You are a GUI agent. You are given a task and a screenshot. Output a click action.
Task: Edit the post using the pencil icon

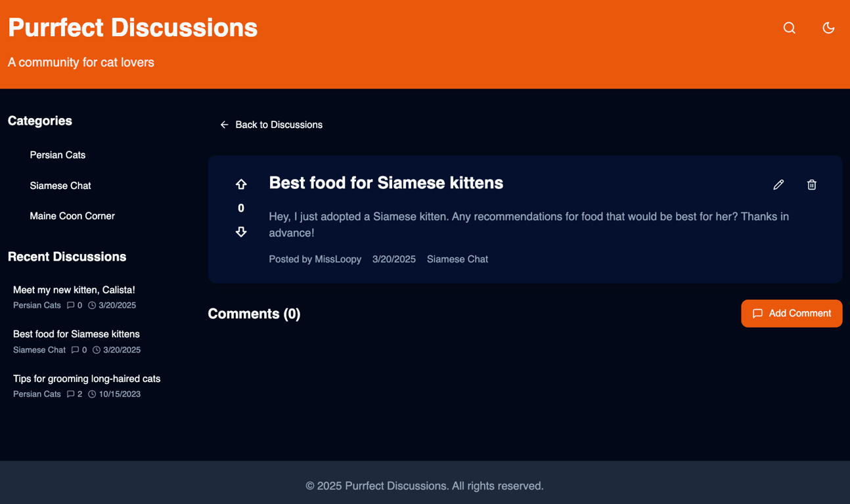778,184
